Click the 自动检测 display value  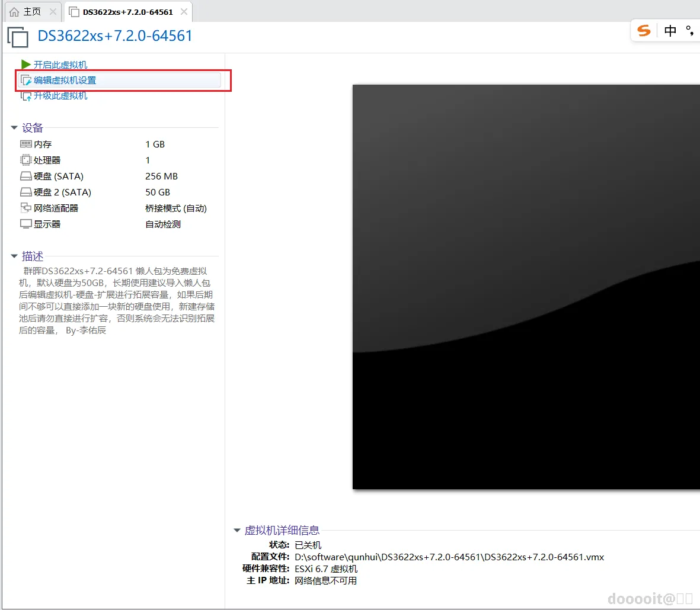coord(163,224)
